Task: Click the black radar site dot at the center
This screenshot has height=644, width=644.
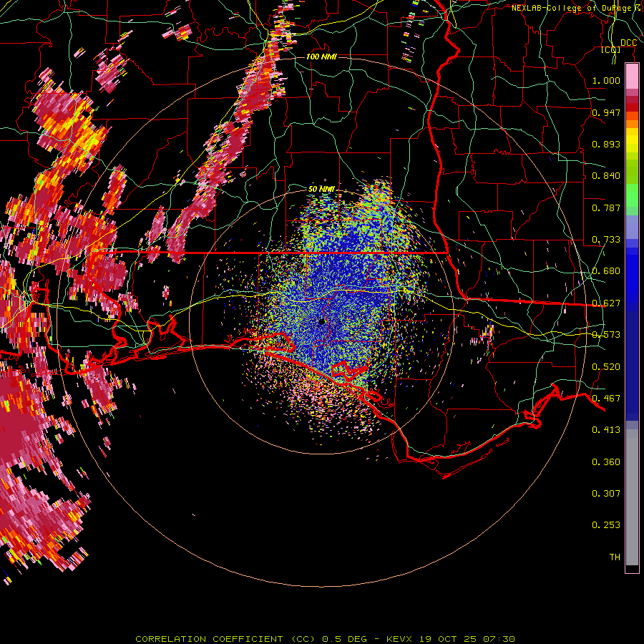Action: point(322,321)
